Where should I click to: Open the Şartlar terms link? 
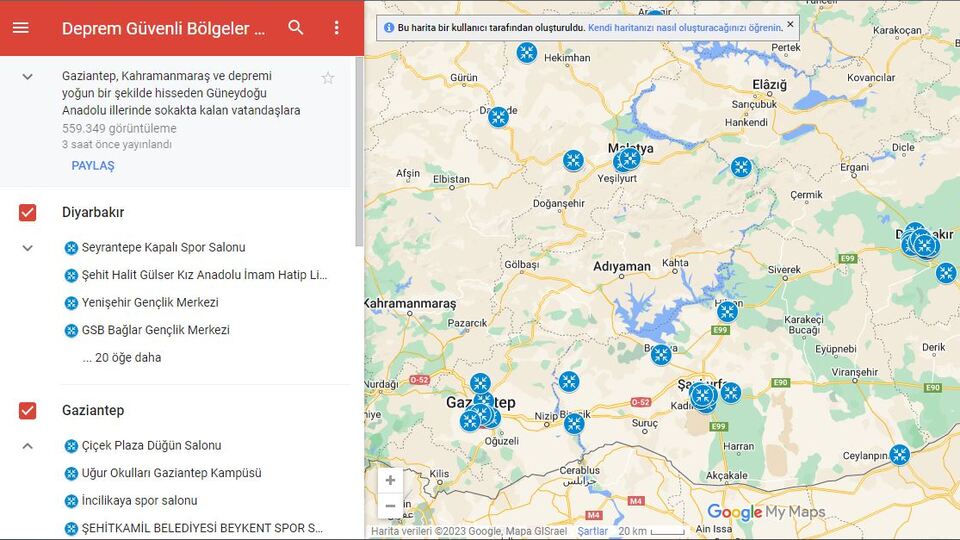[x=592, y=531]
